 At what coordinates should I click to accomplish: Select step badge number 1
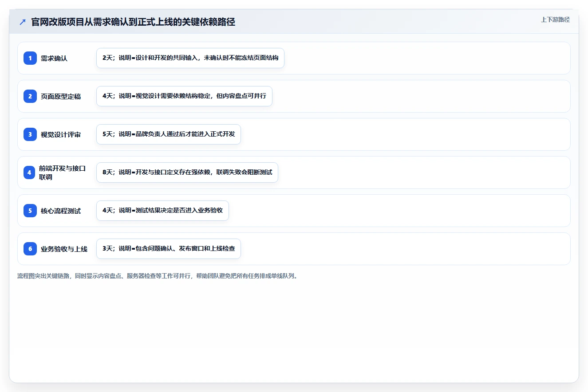tap(30, 58)
